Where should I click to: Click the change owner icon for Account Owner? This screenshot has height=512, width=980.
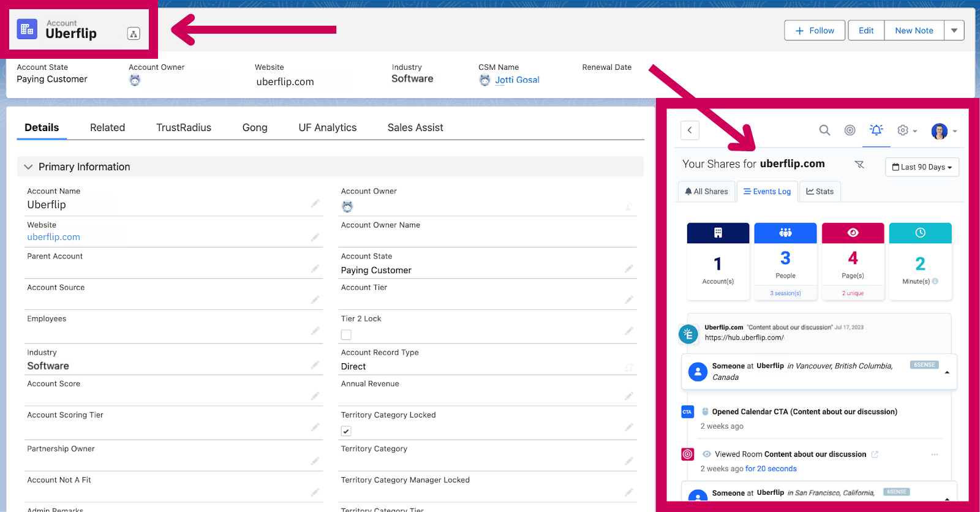[x=629, y=207]
